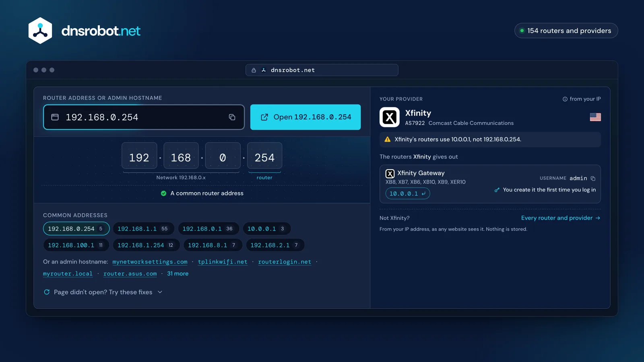Image resolution: width=644 pixels, height=362 pixels.
Task: Show '31 more' admin hostnames
Action: click(x=178, y=274)
